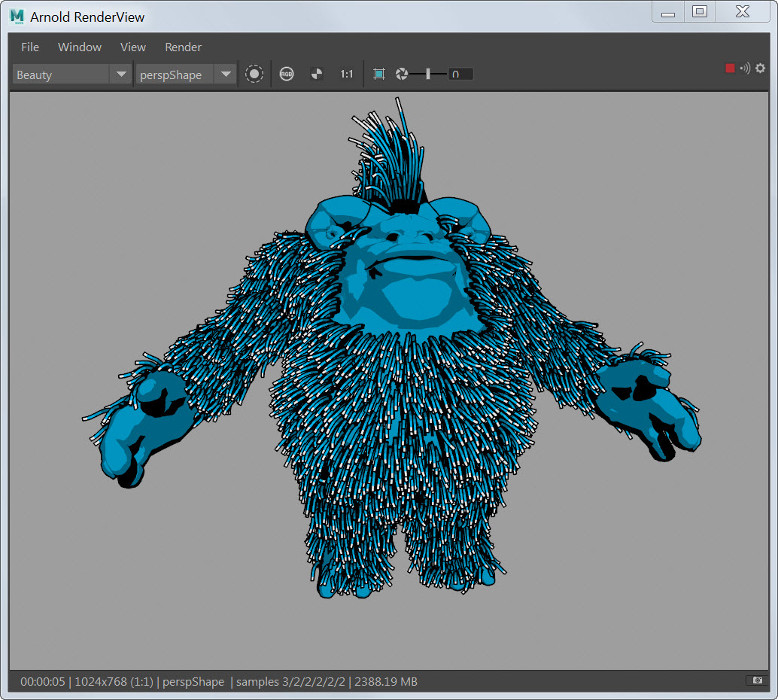Click the Maya logo in title bar
This screenshot has height=700, width=778.
17,16
